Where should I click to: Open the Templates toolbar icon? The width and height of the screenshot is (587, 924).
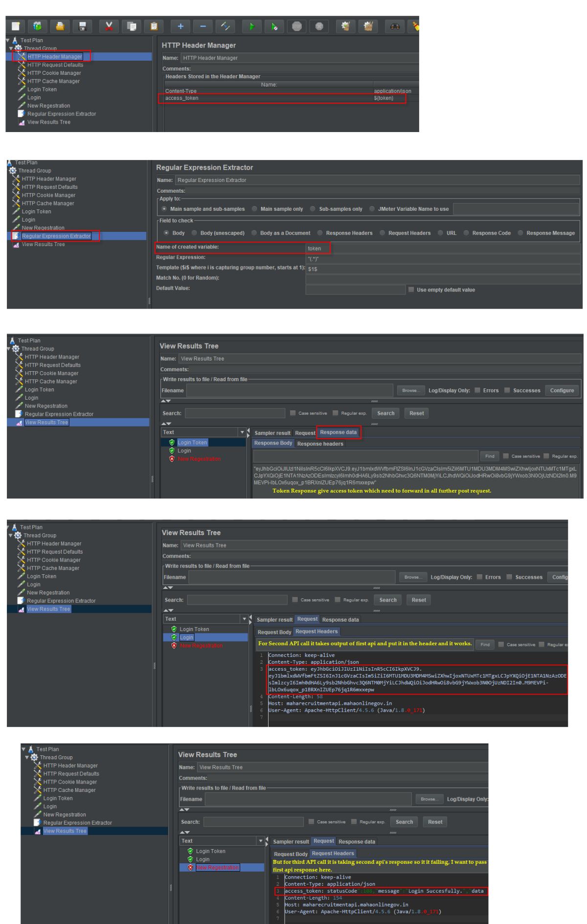(x=38, y=26)
